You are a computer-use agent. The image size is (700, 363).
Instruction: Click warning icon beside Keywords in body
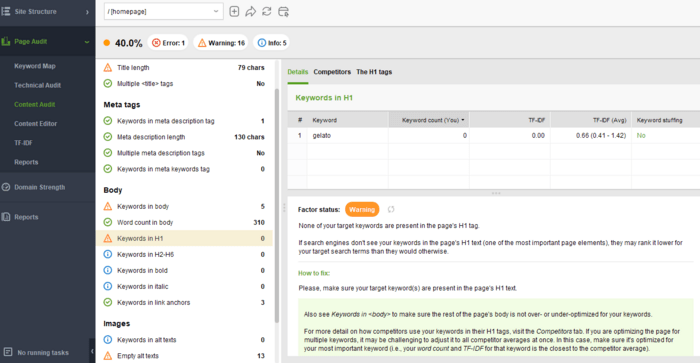point(108,206)
